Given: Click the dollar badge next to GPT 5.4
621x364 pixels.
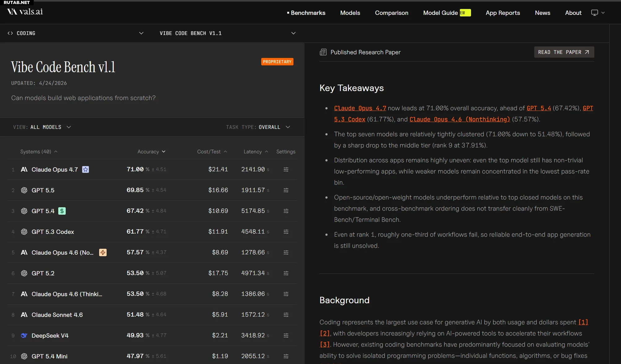Looking at the screenshot, I should pos(62,211).
